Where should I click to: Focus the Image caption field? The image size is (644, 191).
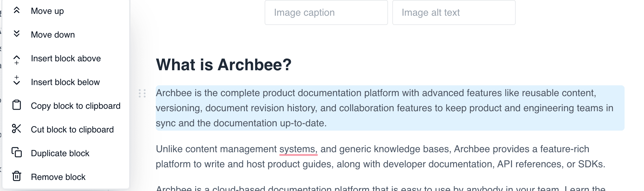326,13
